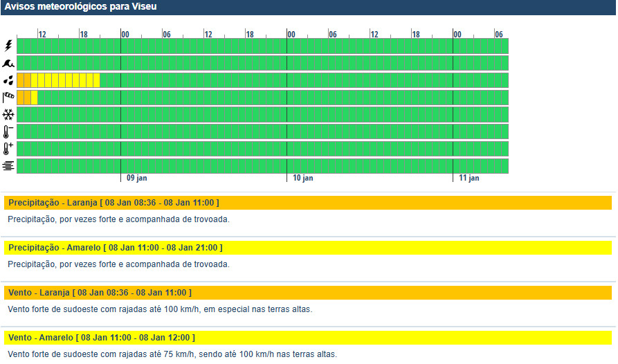The width and height of the screenshot is (618, 364).
Task: Click text about gusts up to 100 km/h in highlands
Action: [160, 309]
